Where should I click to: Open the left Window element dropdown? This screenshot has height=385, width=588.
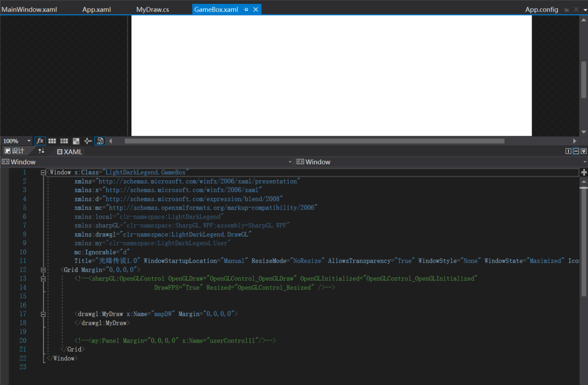[x=290, y=162]
